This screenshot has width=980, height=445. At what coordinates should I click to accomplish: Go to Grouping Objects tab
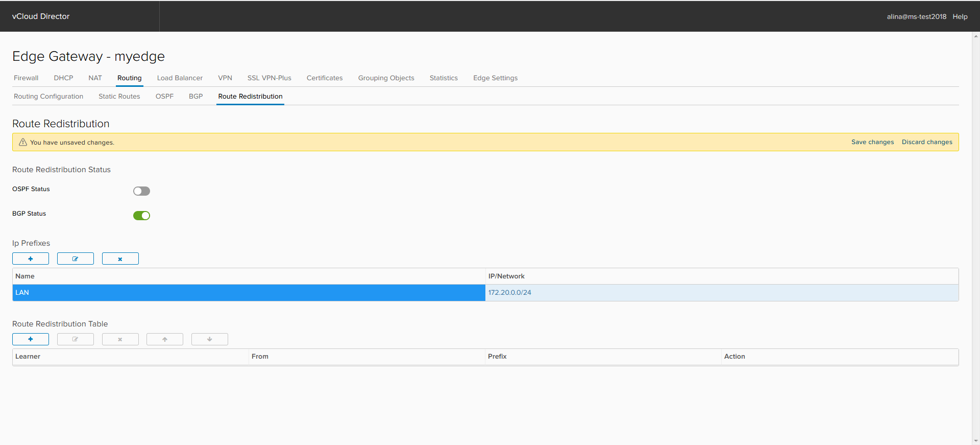tap(386, 78)
